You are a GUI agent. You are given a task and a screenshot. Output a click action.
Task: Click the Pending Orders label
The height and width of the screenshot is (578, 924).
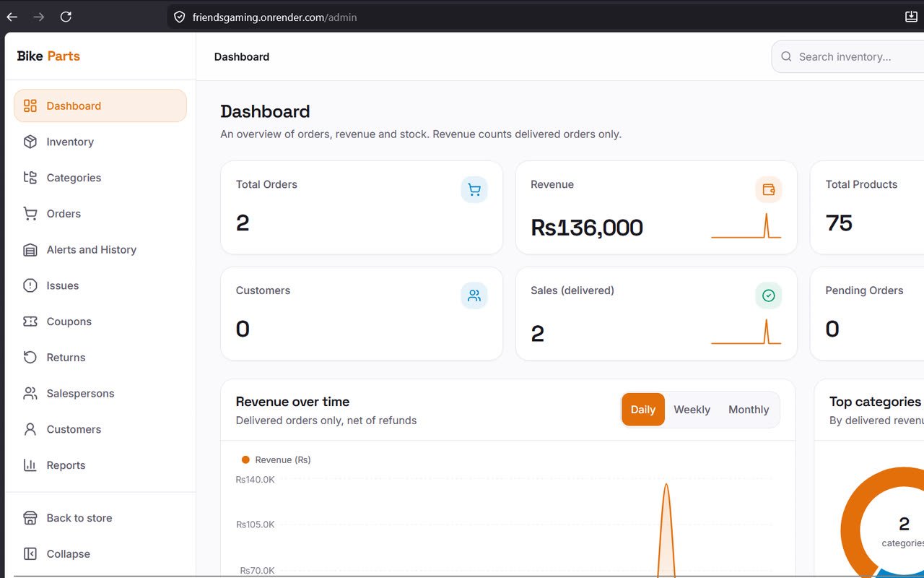point(864,290)
